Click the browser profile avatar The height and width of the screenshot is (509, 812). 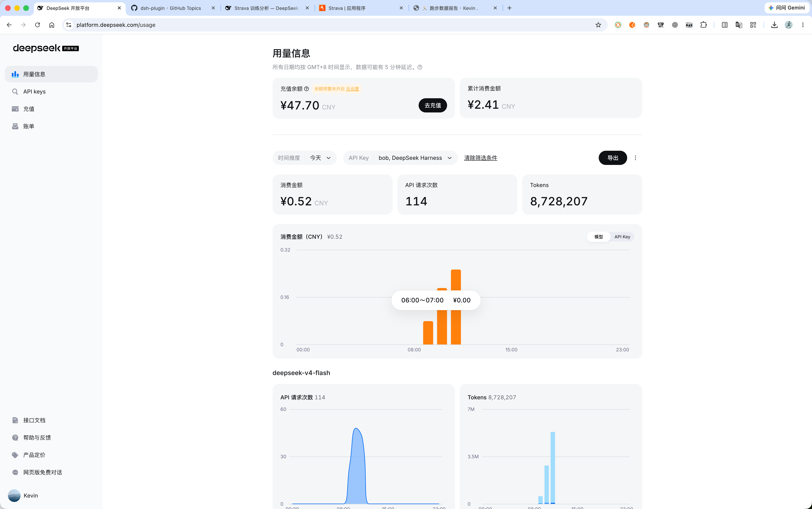coord(789,25)
